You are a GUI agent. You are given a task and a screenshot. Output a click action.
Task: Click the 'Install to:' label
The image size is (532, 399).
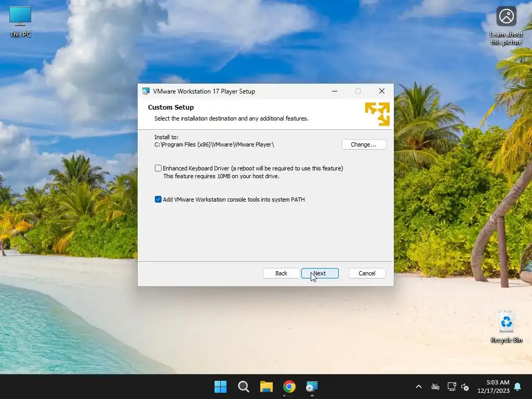166,137
